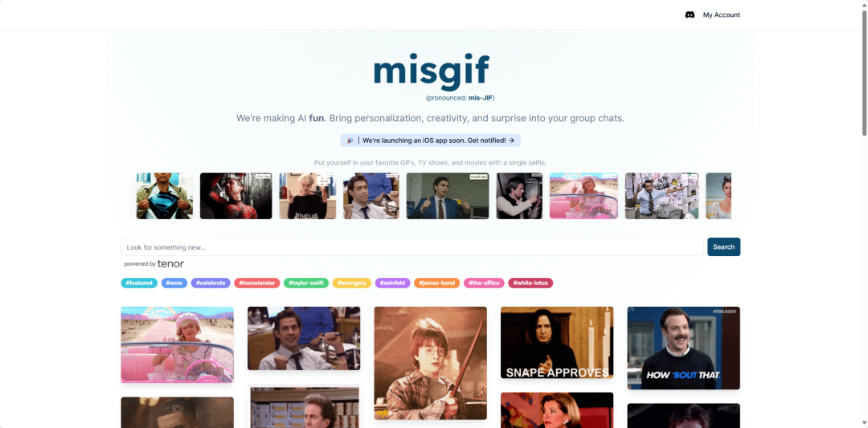Select the #white-lotus tag
Image resolution: width=868 pixels, height=428 pixels.
[530, 283]
